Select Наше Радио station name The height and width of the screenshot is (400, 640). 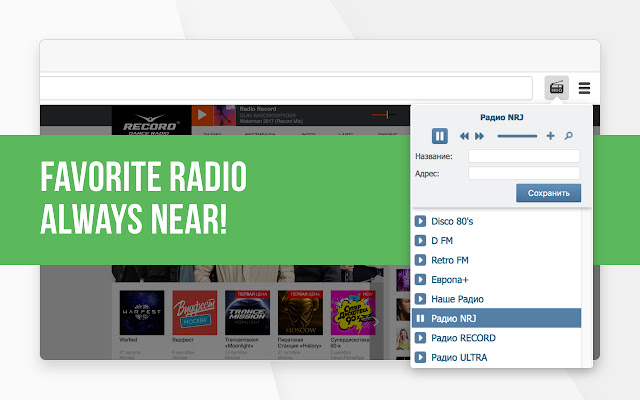[x=457, y=299]
